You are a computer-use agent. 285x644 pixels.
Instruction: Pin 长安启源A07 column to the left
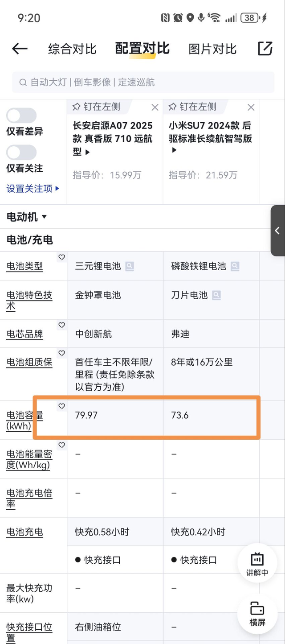coord(99,107)
